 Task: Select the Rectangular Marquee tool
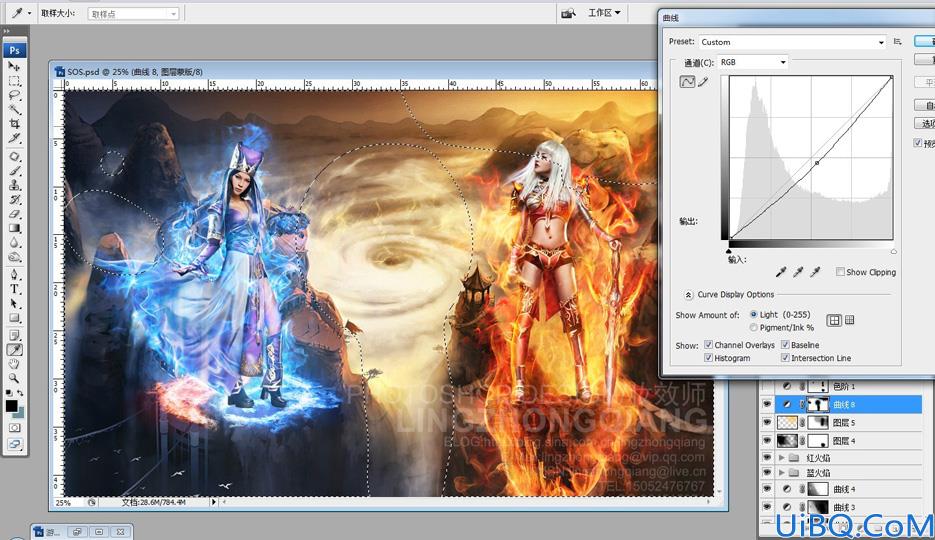(14, 81)
